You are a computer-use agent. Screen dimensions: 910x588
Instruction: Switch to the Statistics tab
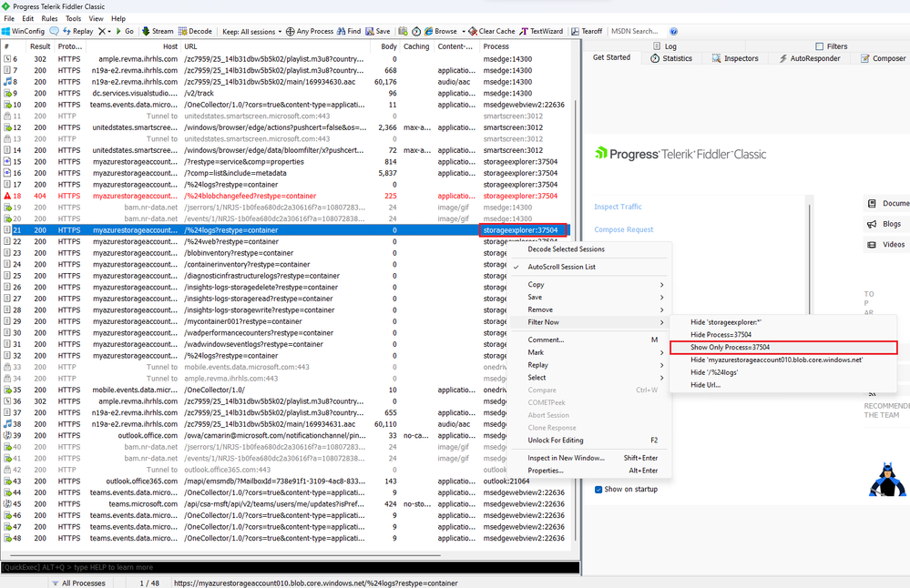click(671, 58)
